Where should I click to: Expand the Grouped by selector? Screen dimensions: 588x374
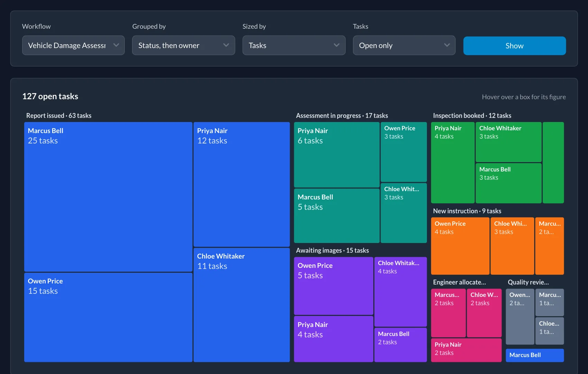(x=184, y=45)
